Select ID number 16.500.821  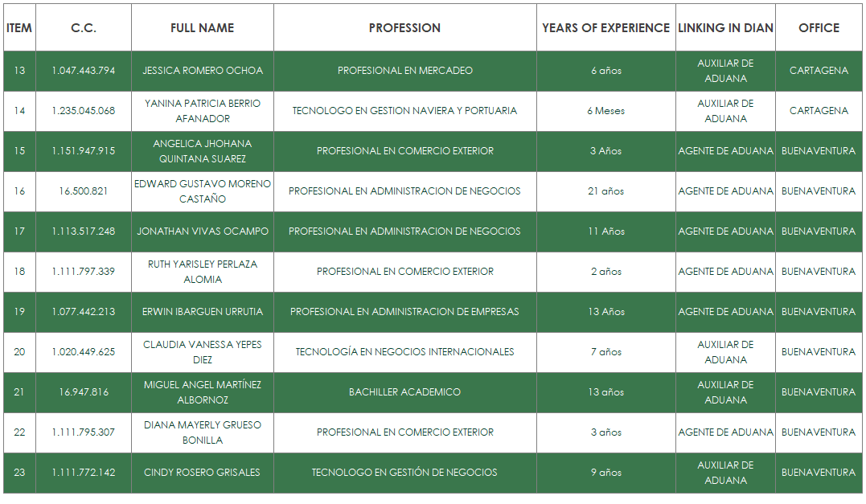point(84,191)
